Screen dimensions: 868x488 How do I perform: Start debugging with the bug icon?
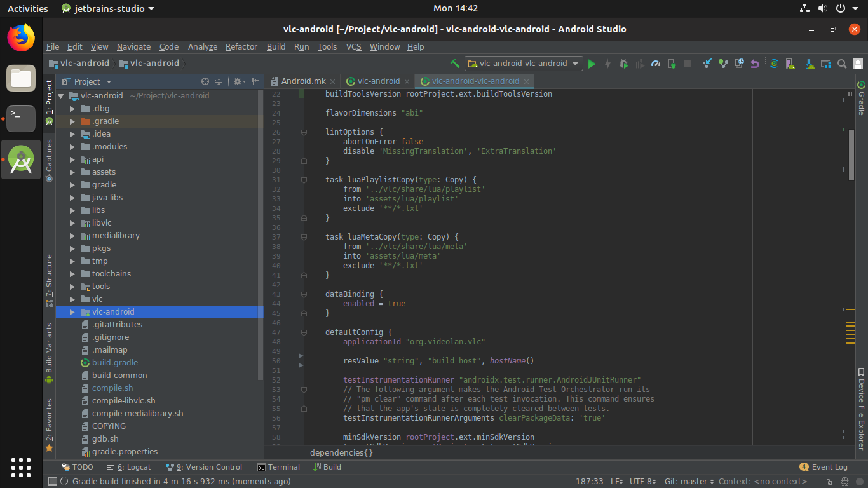click(623, 64)
